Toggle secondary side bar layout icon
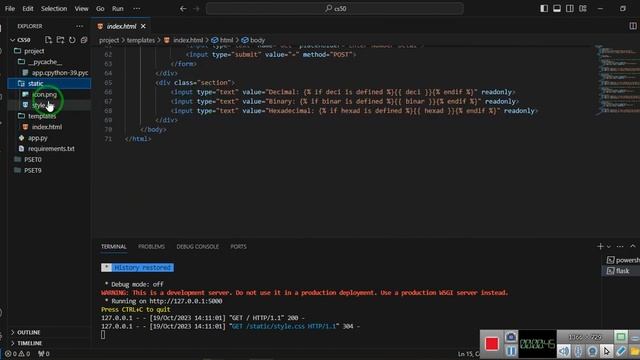 570,8
